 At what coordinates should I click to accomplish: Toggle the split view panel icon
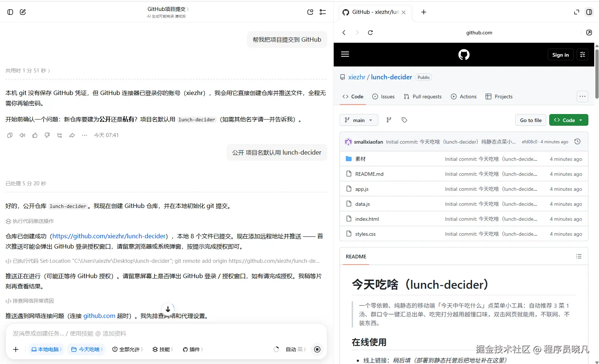coord(589,12)
